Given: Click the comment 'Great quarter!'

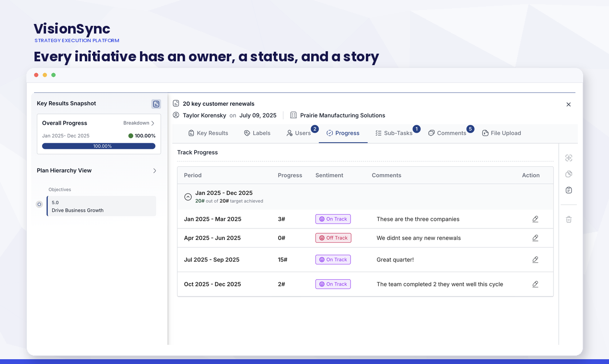Looking at the screenshot, I should click(x=395, y=260).
